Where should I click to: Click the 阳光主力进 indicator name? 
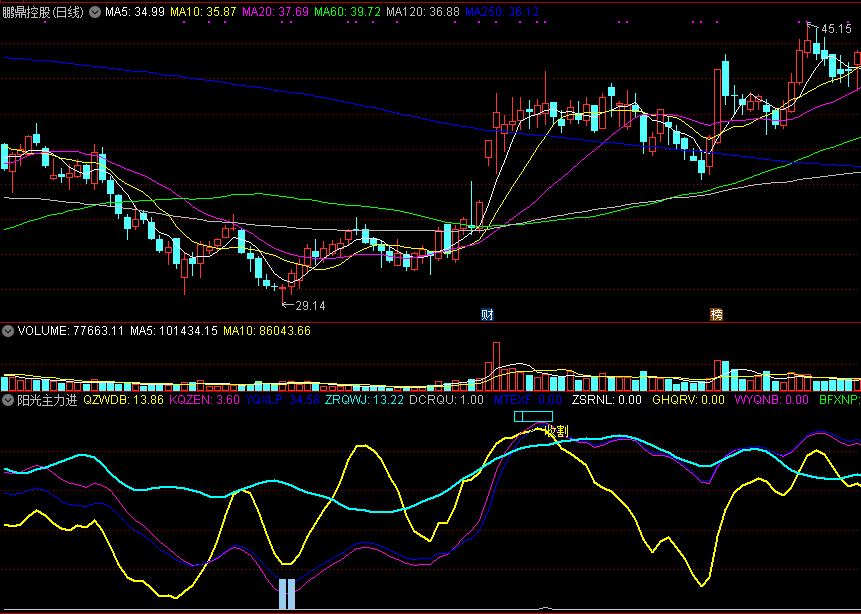click(47, 400)
